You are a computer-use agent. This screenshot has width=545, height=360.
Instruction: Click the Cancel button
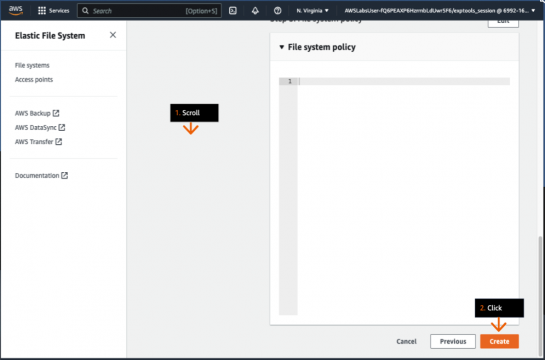(x=406, y=342)
